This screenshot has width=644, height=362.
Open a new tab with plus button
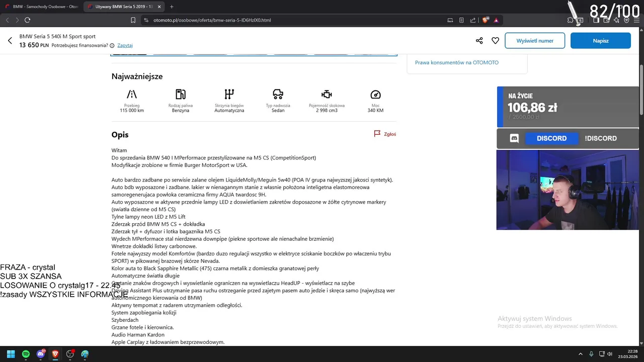[x=172, y=7]
